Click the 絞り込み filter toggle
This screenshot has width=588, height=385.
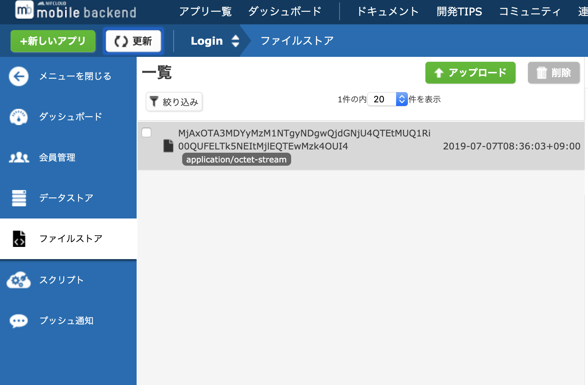[x=174, y=102]
